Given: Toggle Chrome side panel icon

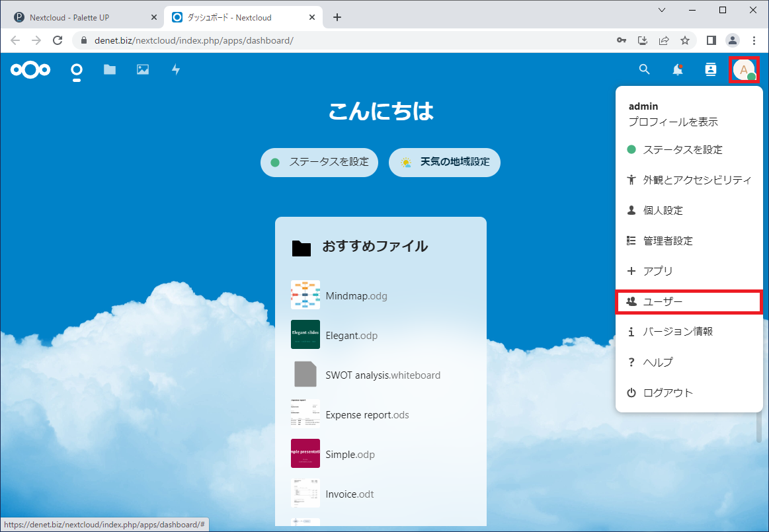Looking at the screenshot, I should (x=711, y=40).
